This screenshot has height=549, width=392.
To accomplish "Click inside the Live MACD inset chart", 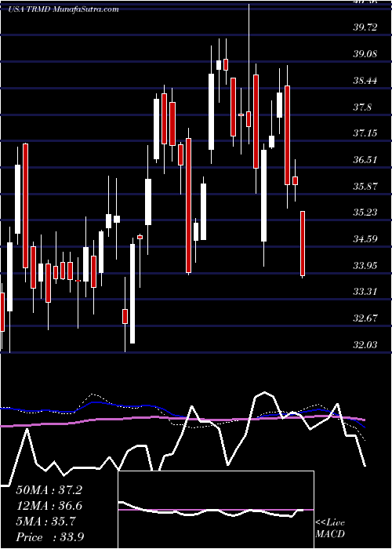I will click(x=216, y=510).
